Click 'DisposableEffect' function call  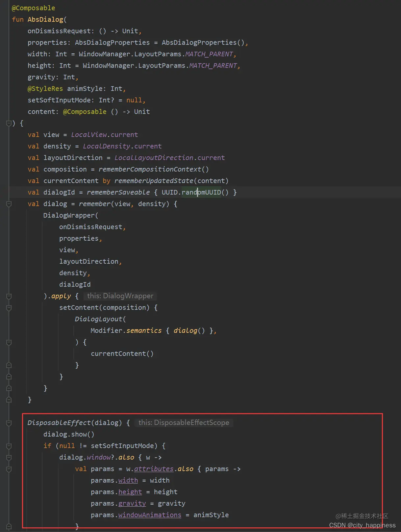tap(59, 423)
